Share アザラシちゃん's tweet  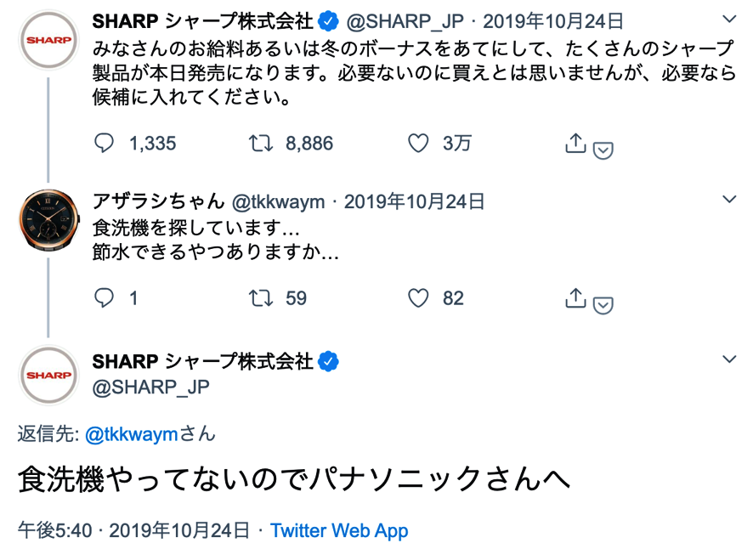[575, 298]
